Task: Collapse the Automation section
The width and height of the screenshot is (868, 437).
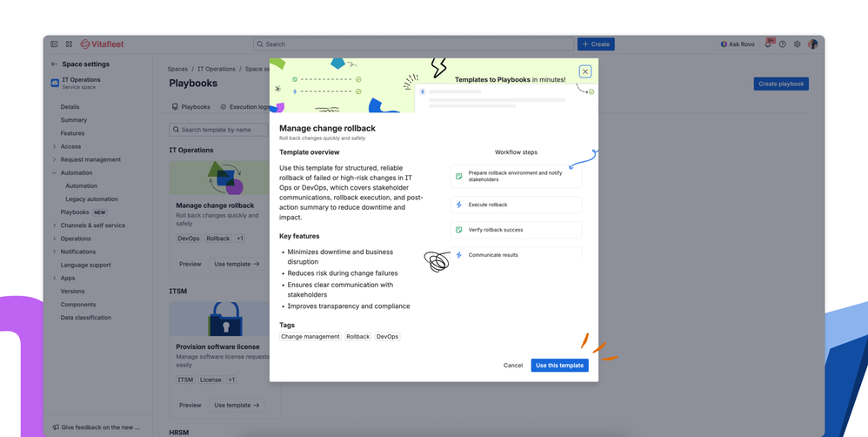Action: [x=54, y=173]
